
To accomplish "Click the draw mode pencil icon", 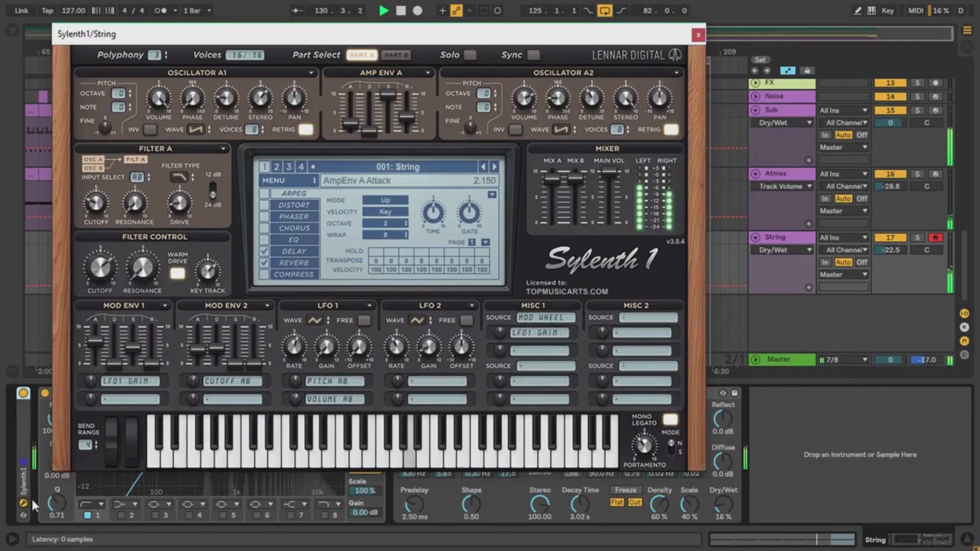I will pos(857,10).
